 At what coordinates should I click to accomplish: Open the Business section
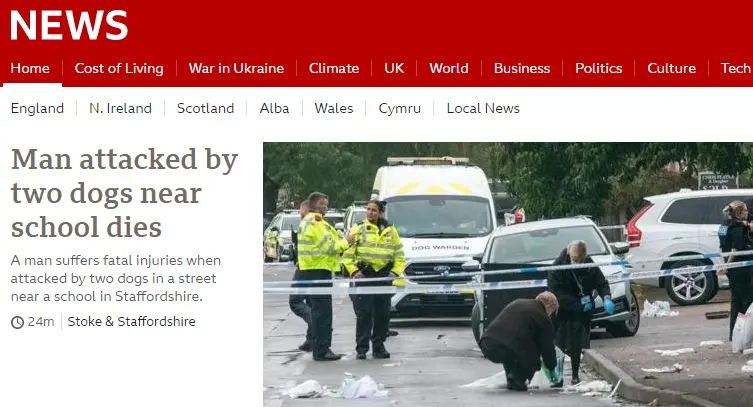click(522, 68)
